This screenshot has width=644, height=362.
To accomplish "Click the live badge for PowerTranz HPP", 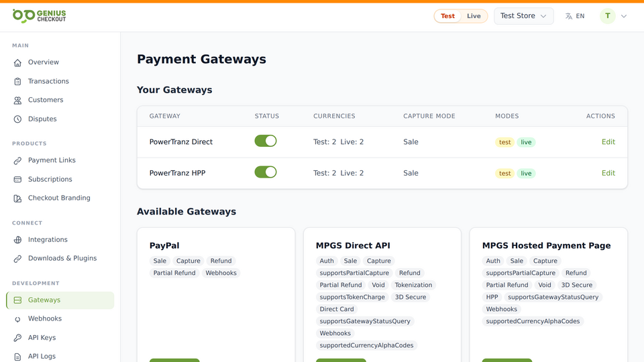I will (526, 173).
